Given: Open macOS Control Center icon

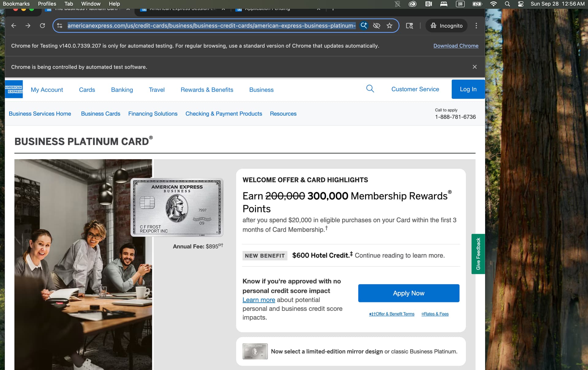Looking at the screenshot, I should (x=520, y=4).
